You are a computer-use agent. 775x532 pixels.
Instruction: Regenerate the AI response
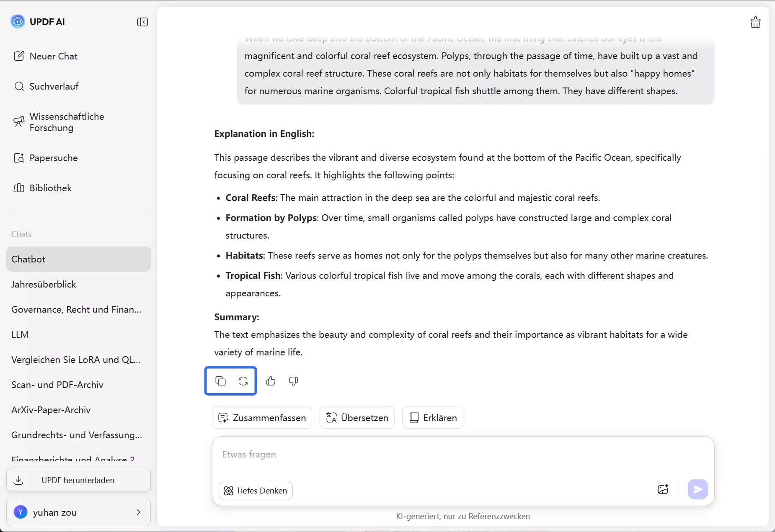click(x=243, y=381)
